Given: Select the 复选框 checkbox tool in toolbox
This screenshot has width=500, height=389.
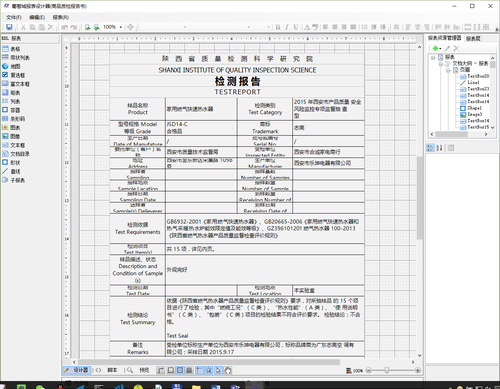Looking at the screenshot, I should click(14, 75).
